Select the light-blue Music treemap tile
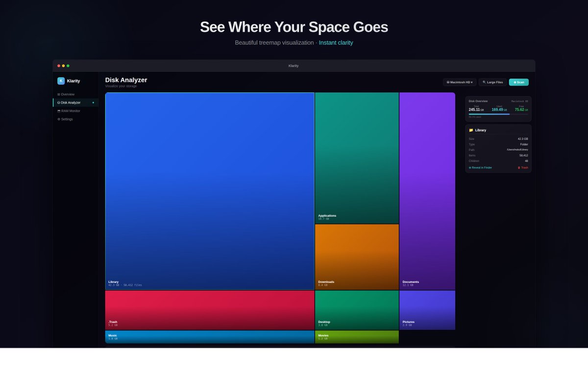 (210, 337)
